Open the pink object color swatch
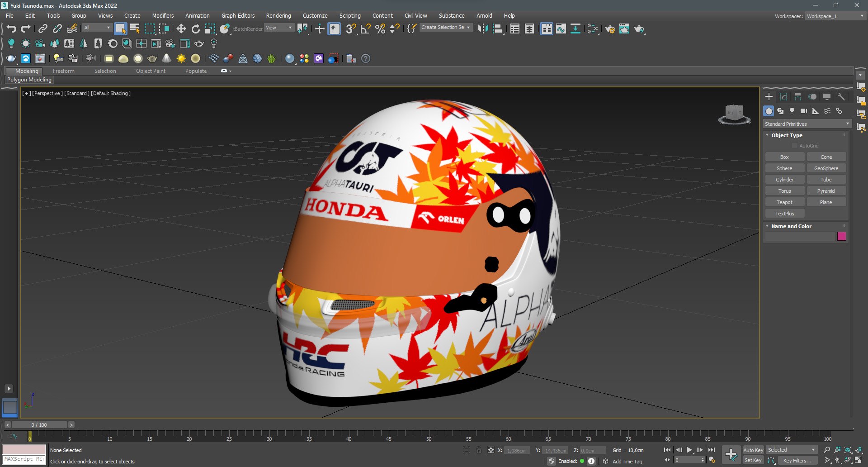Screen dimensions: 868x467 (x=841, y=236)
